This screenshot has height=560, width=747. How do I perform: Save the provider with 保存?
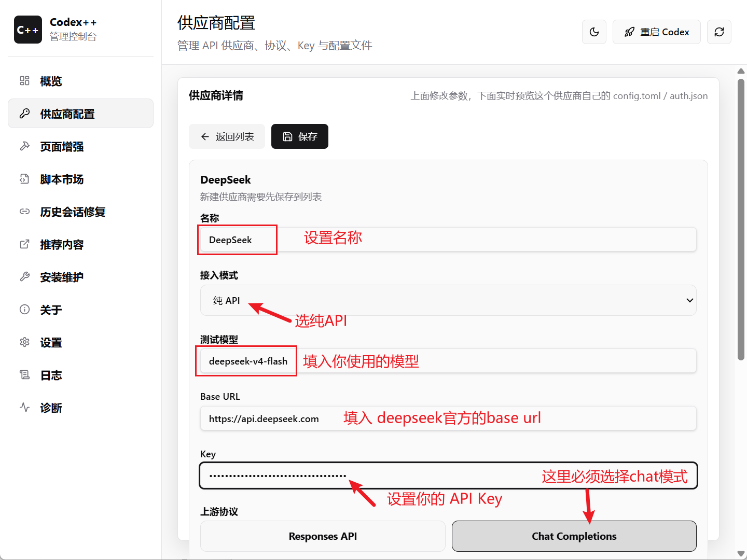(300, 136)
